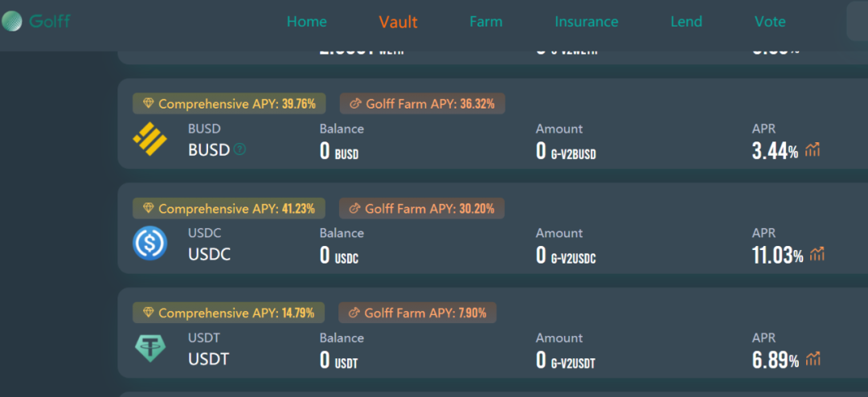This screenshot has height=397, width=868.
Task: Expand the USDC vault row
Action: coord(493,228)
